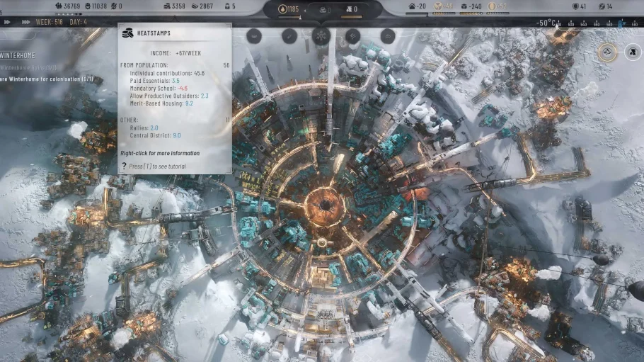Click the shelter demand indicator showing -20
This screenshot has height=362, width=644.
pos(418,6)
